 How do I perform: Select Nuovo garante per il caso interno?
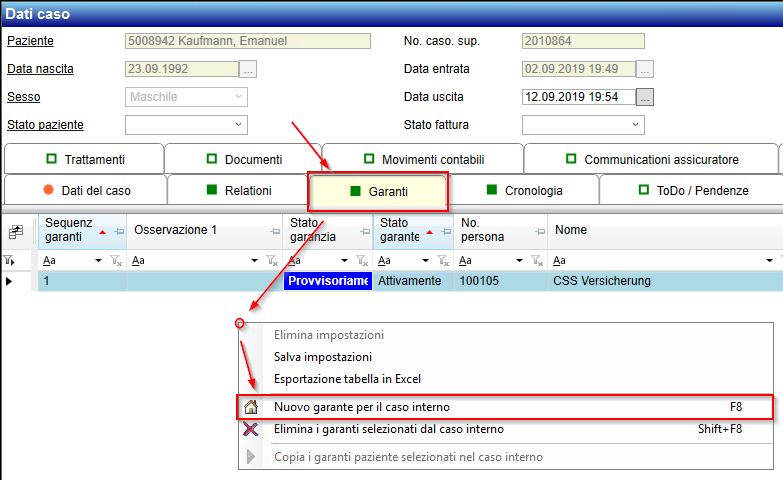click(x=505, y=407)
